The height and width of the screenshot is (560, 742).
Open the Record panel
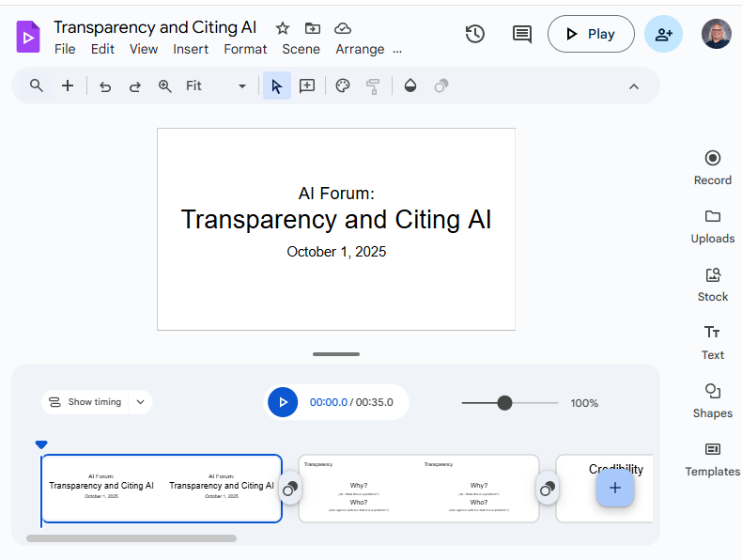[713, 167]
